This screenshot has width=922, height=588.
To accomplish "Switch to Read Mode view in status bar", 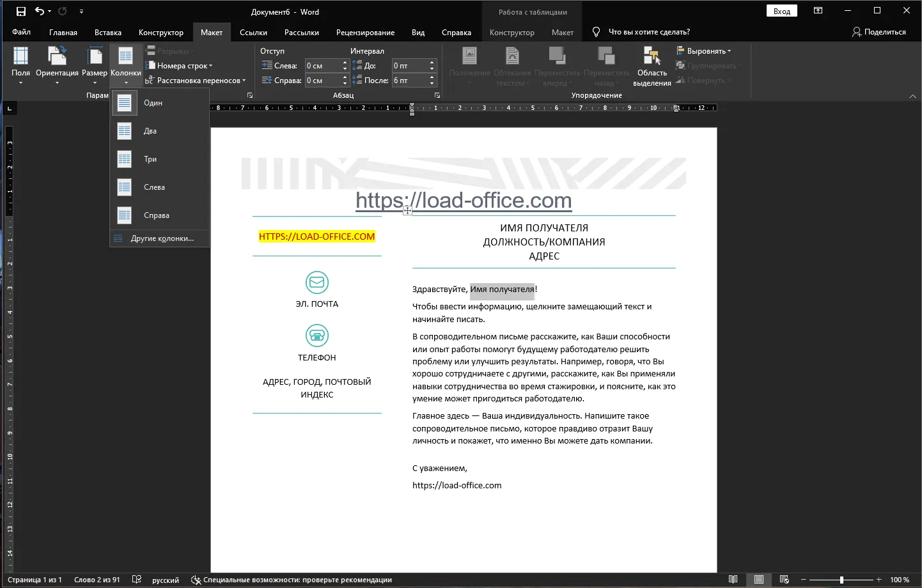I will tap(733, 580).
